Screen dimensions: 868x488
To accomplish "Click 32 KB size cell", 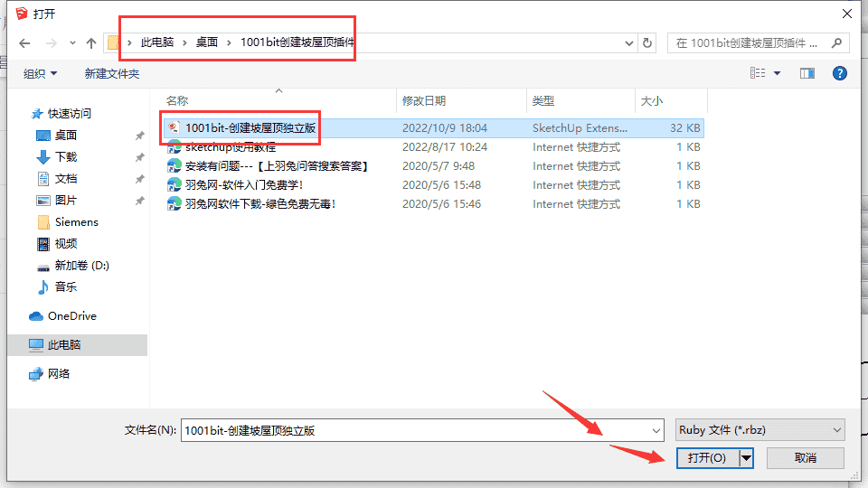I will click(x=684, y=127).
